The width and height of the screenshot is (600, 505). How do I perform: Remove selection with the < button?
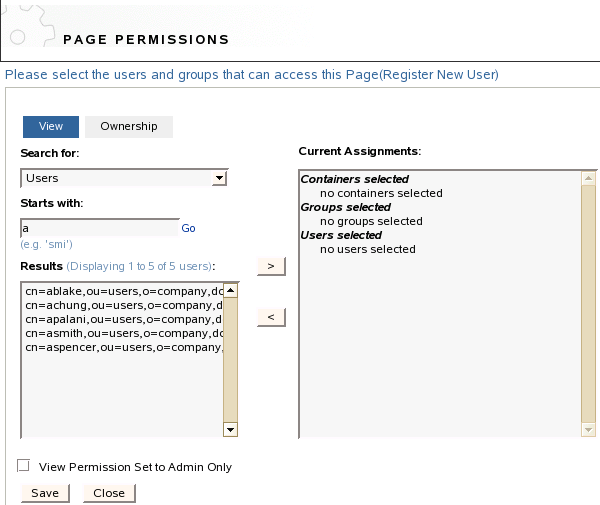271,317
